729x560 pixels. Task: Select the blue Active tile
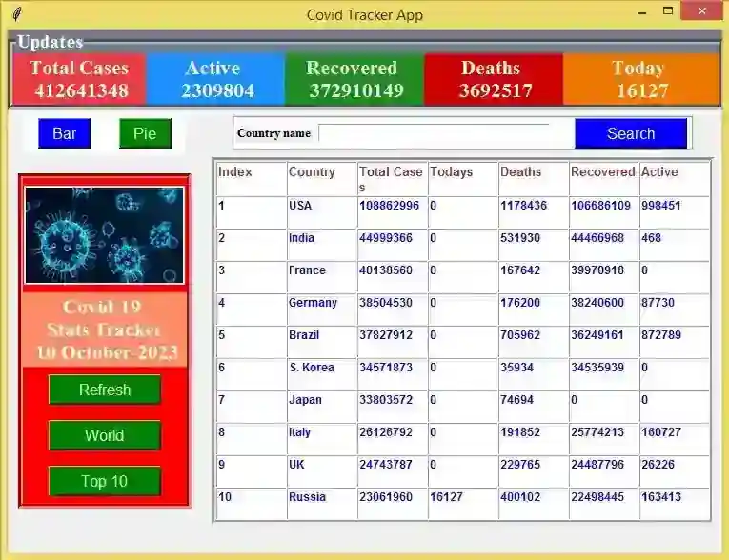(215, 79)
